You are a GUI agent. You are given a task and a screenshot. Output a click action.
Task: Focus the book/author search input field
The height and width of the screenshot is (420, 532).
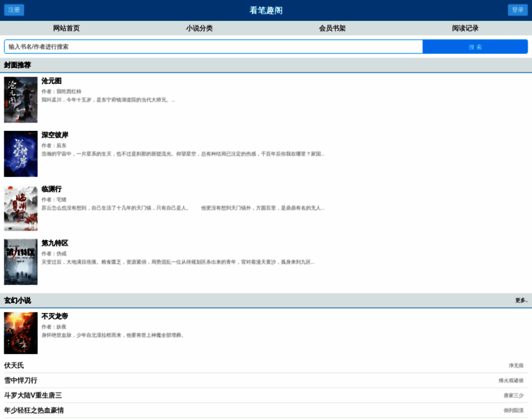213,47
